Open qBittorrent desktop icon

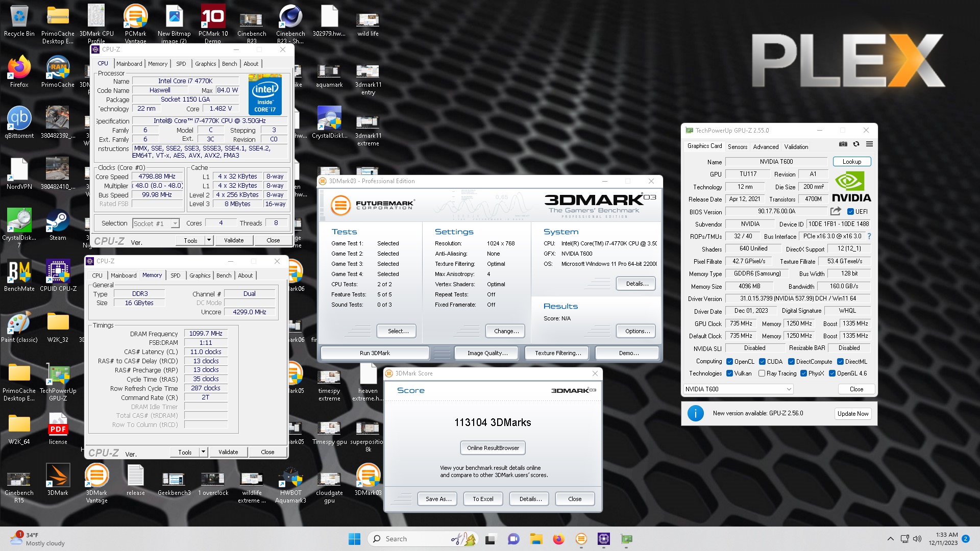[x=19, y=123]
